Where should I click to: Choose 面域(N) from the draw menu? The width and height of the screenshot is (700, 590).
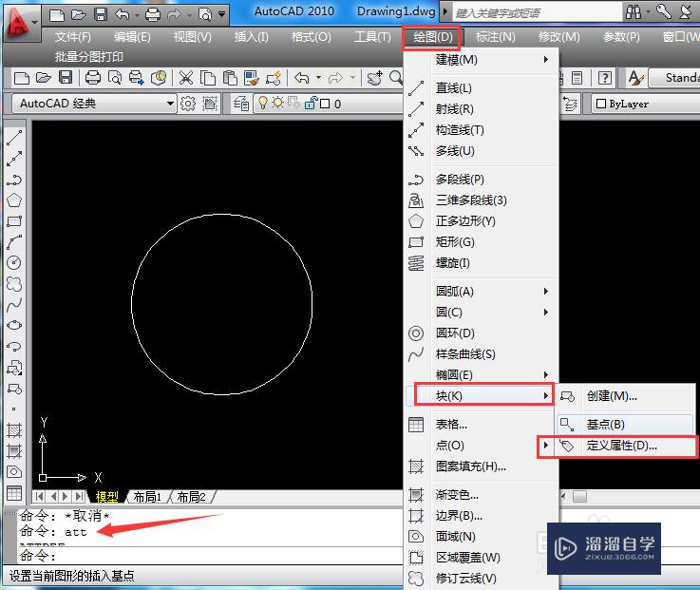tap(482, 537)
